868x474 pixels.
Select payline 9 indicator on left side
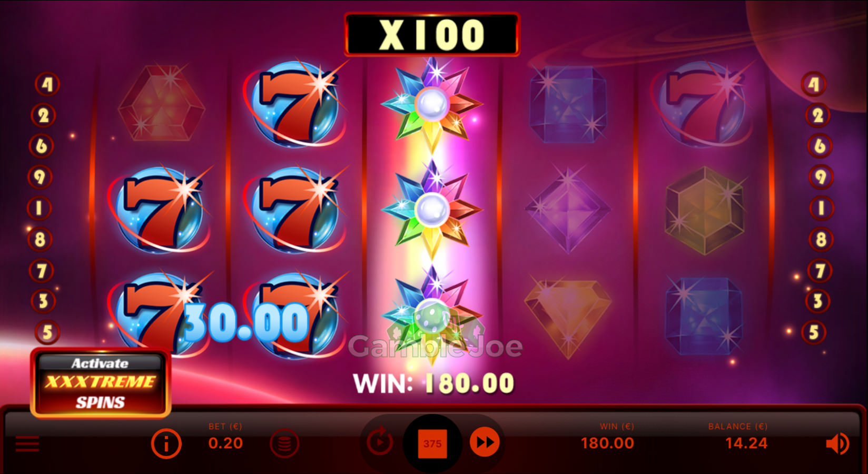tap(40, 177)
